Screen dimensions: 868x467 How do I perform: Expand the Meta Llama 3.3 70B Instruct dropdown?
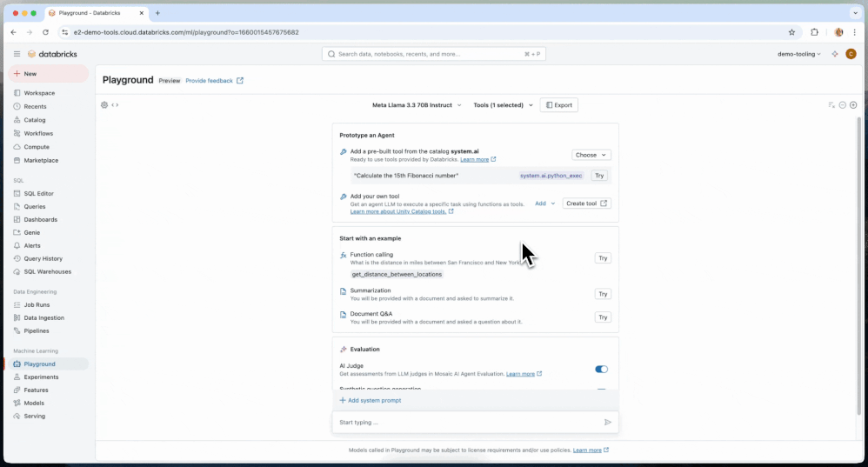click(x=417, y=105)
